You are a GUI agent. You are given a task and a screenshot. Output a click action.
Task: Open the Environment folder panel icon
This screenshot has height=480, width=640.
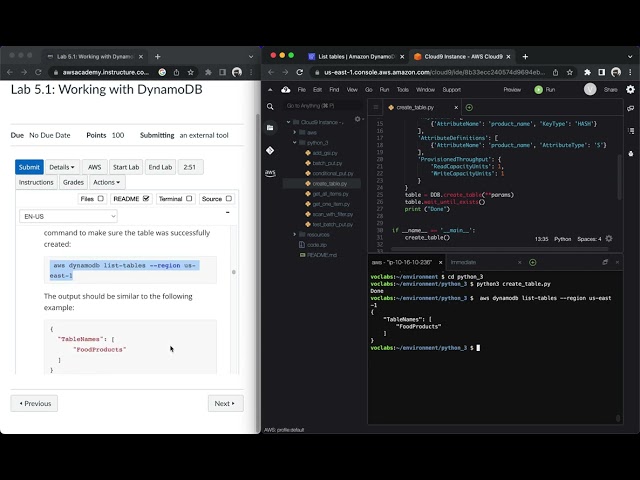click(270, 128)
